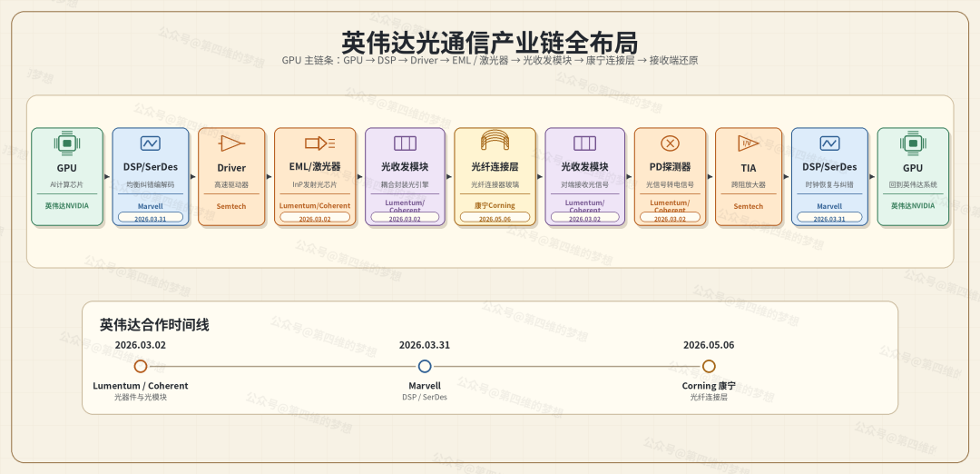This screenshot has width=980, height=474.
Task: Select the amplifier triangle icon in Driver card
Action: [x=231, y=143]
